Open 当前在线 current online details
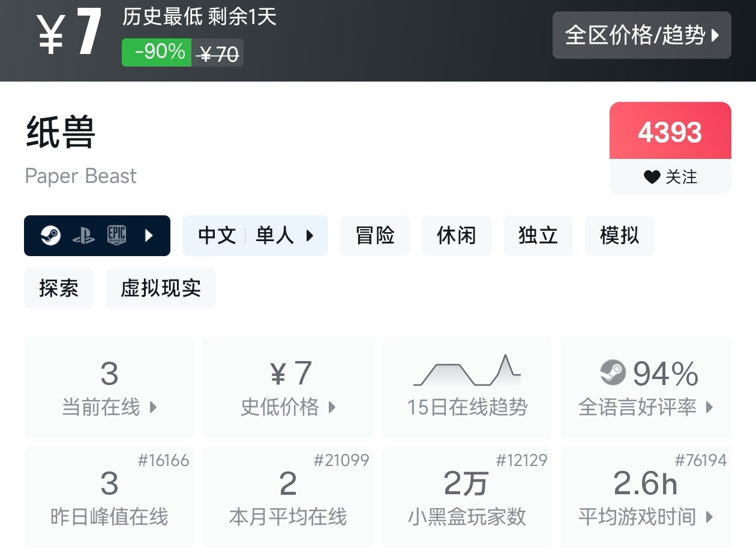This screenshot has width=756, height=559. click(x=109, y=387)
